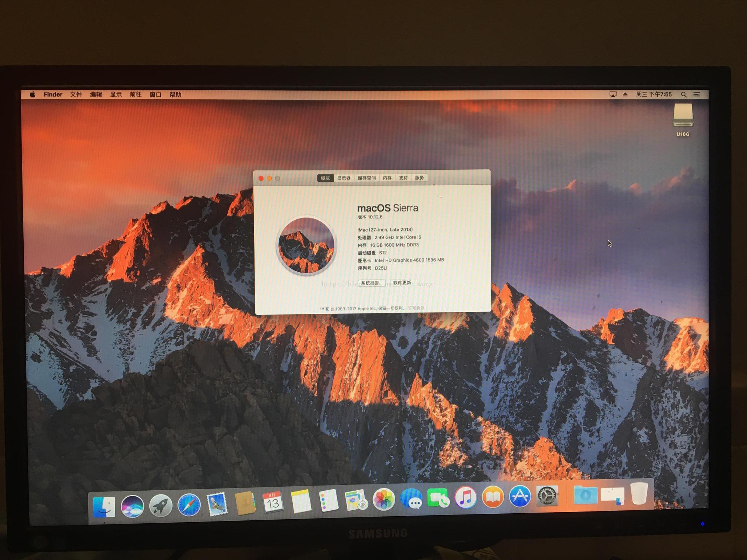Open the 显示 menu in menu bar
This screenshot has width=747, height=560.
116,94
